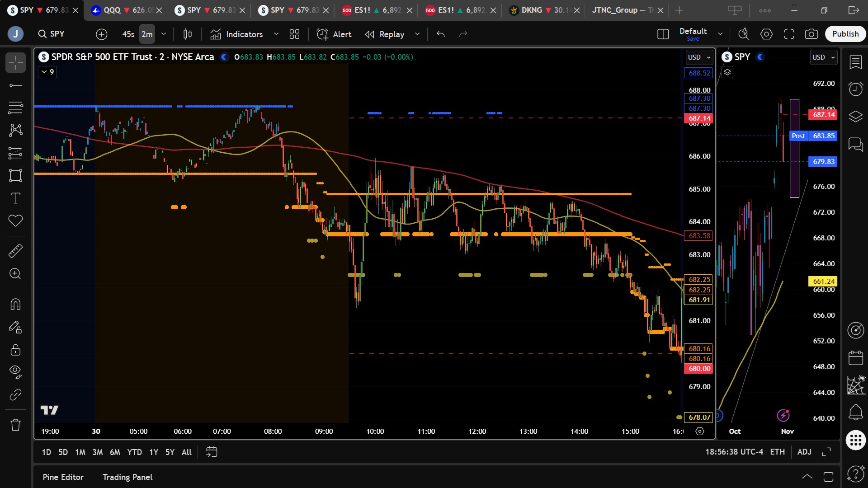Expand the chart interval dropdown arrow

click(164, 34)
